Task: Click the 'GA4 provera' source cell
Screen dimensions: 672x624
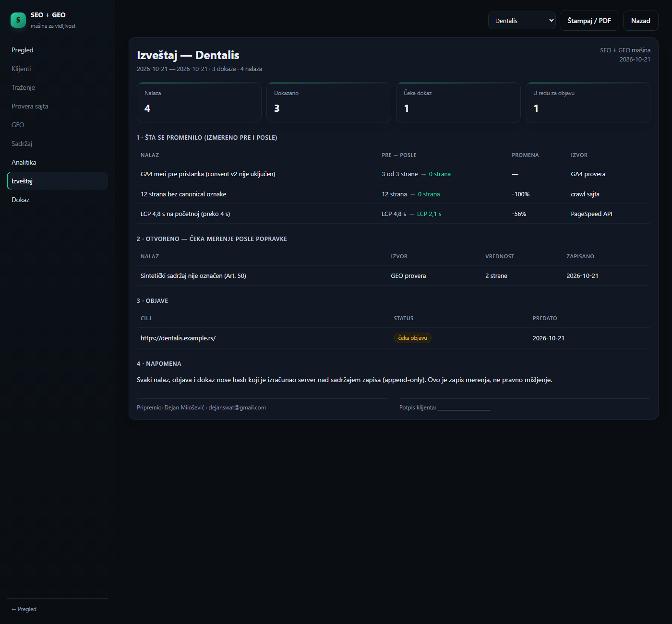Action: 588,174
